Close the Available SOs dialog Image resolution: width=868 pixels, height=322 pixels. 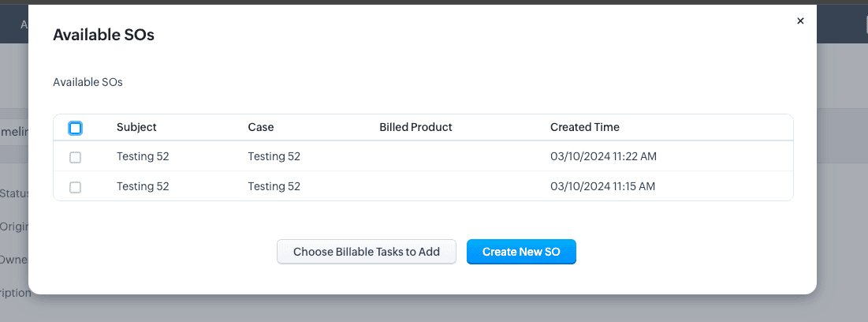[x=800, y=21]
